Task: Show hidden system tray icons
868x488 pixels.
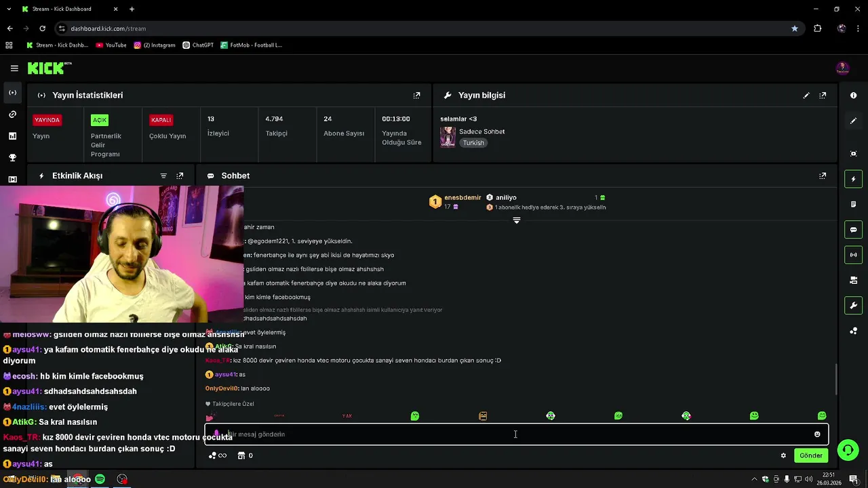Action: click(x=754, y=479)
